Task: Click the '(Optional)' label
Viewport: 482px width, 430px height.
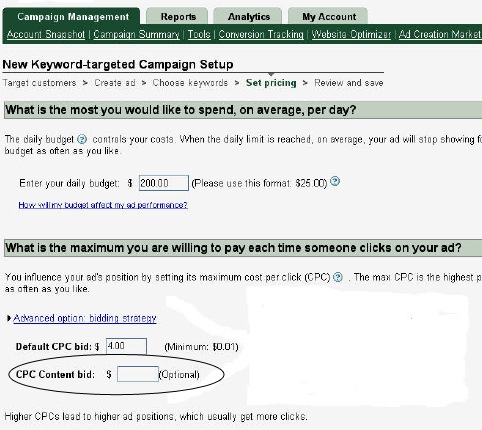Action: [179, 375]
